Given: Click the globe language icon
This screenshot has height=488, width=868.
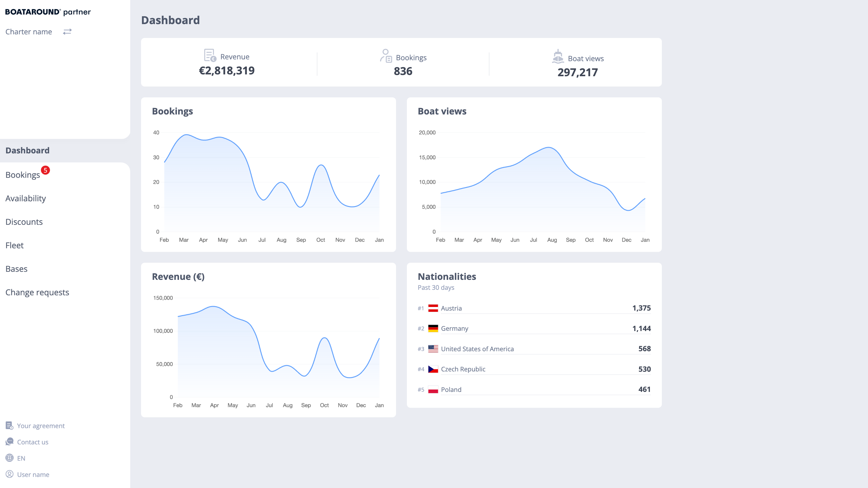Looking at the screenshot, I should point(9,458).
